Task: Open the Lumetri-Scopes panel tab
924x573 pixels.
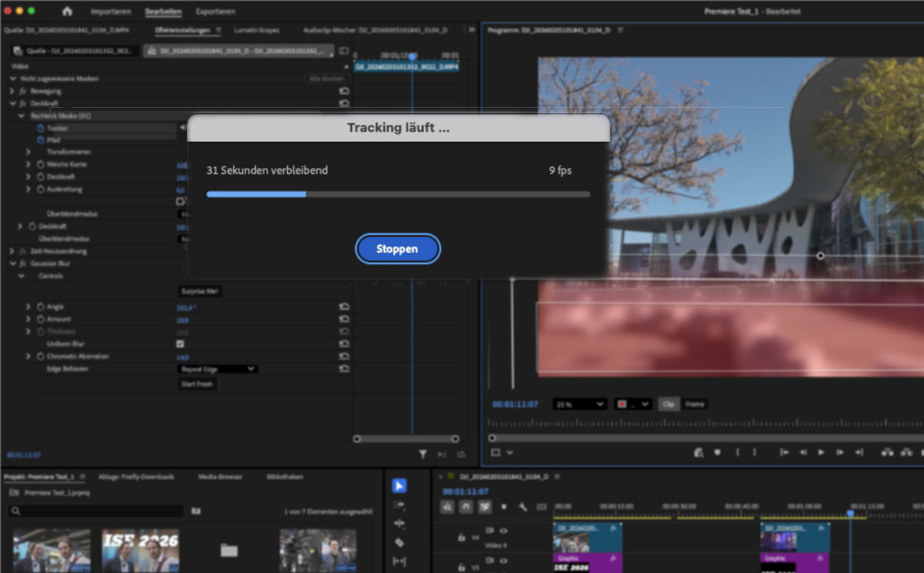Action: 257,30
